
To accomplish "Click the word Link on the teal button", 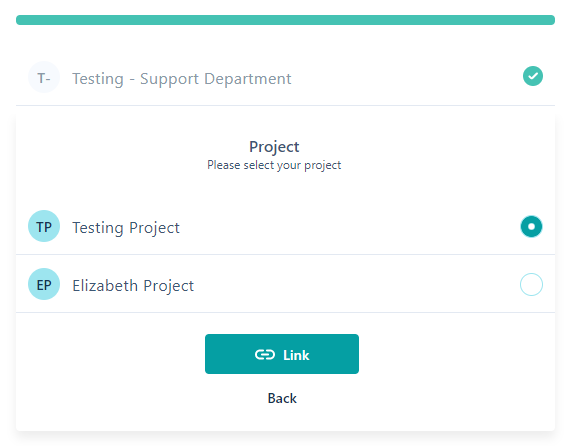I will point(296,355).
